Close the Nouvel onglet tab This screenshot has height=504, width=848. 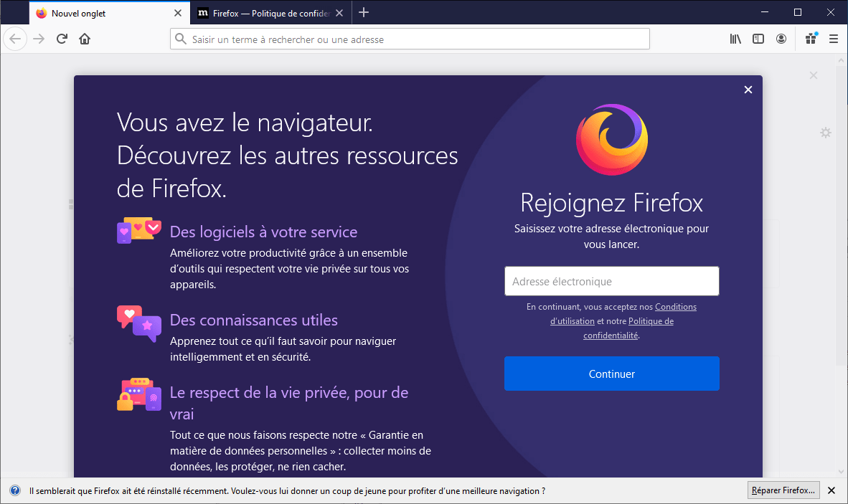(x=177, y=13)
